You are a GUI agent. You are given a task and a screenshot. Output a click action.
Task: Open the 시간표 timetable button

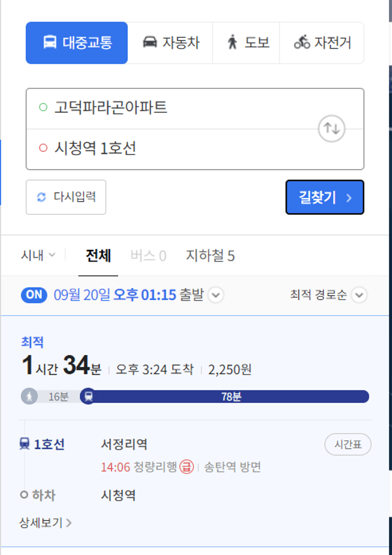[x=348, y=444]
